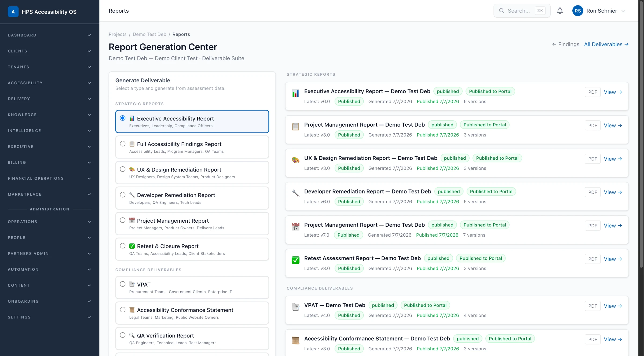This screenshot has height=356, width=644.
Task: Click the calendar icon in Project Management Report option
Action: [x=132, y=221]
